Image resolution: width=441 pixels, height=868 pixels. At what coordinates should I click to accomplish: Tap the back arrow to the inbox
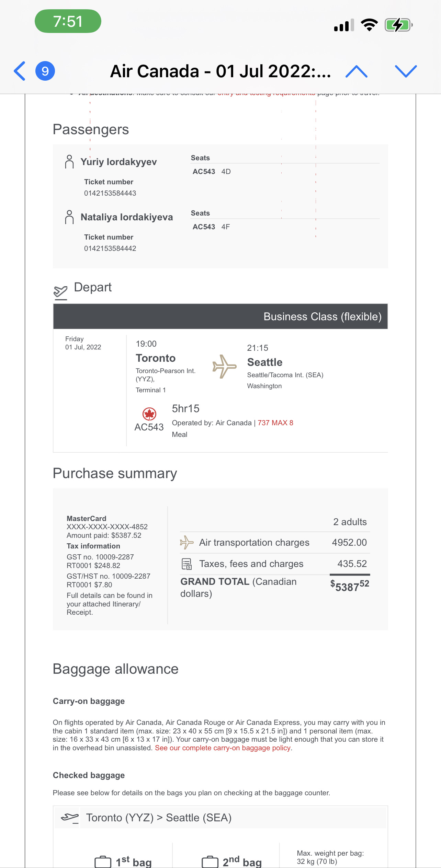click(20, 71)
